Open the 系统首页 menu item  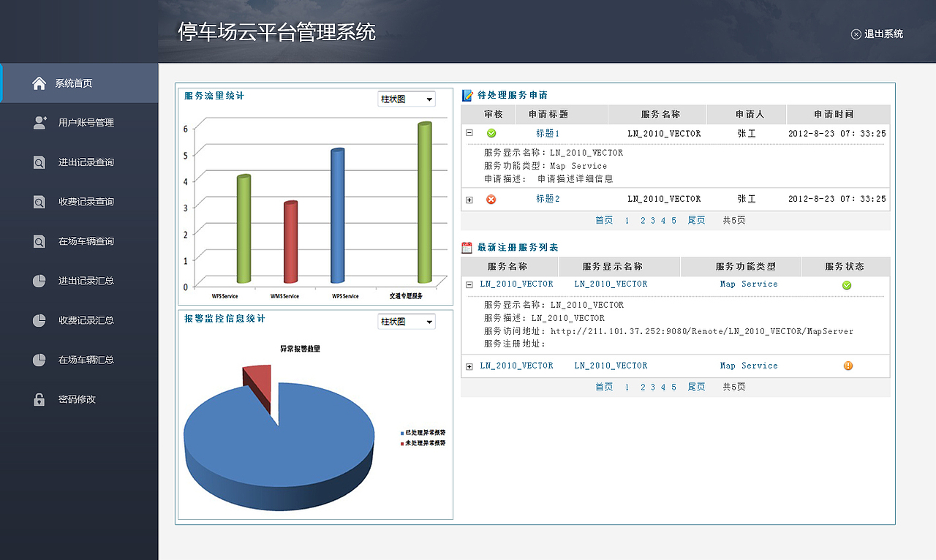[80, 83]
